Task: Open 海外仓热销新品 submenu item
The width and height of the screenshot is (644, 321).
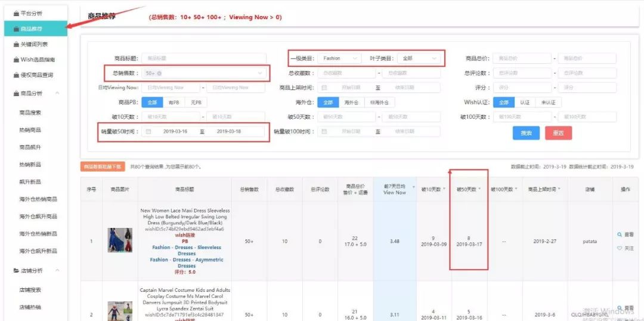Action: (38, 234)
